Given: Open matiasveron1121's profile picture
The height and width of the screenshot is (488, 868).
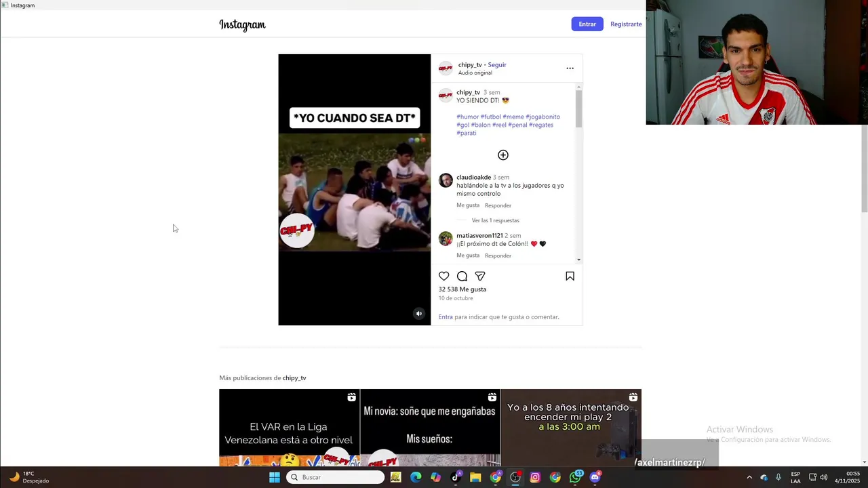Looking at the screenshot, I should tap(446, 239).
